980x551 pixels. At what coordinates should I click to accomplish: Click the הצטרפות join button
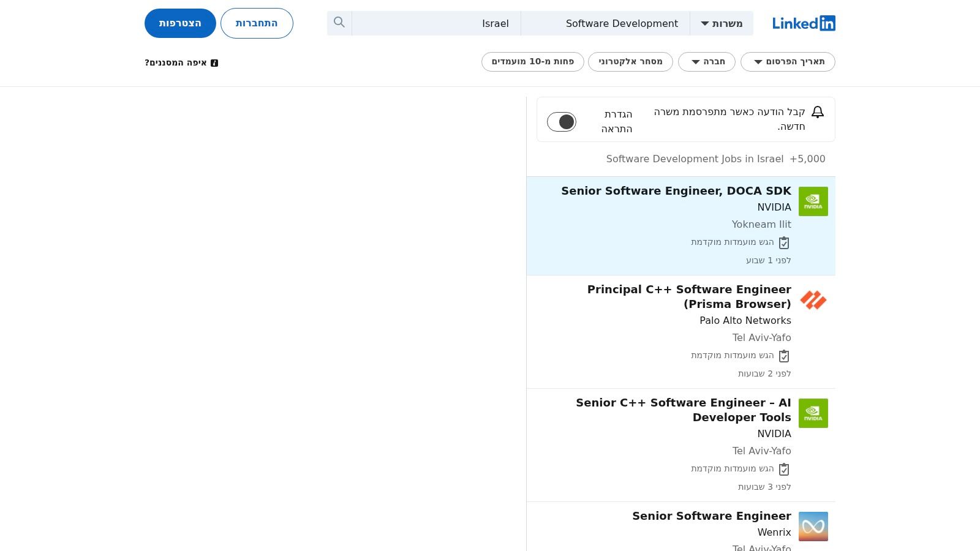coord(180,23)
